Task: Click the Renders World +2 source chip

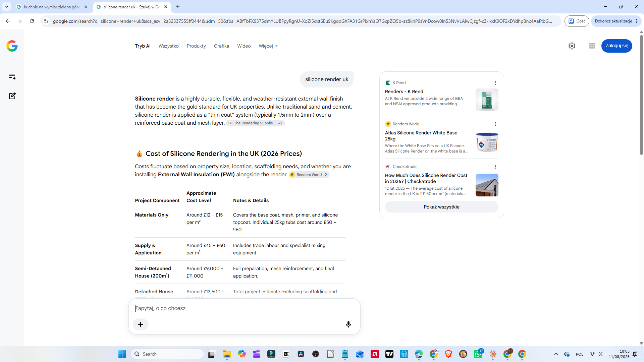Action: [x=309, y=175]
